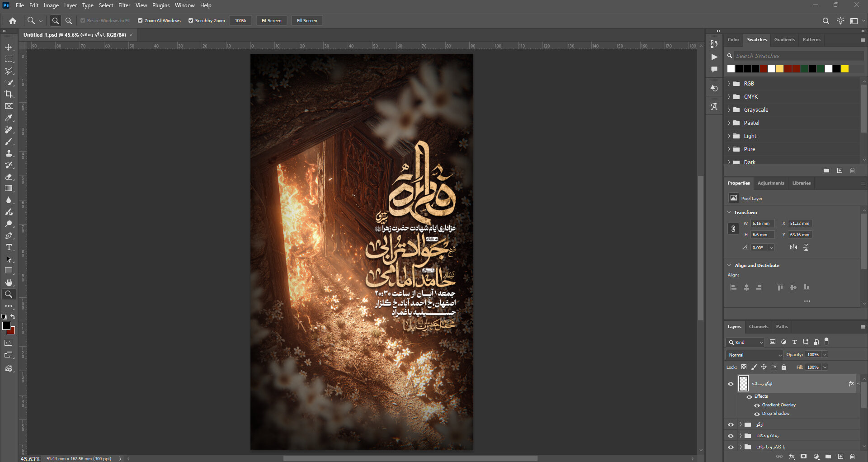Click the Search Swatches field

point(799,56)
